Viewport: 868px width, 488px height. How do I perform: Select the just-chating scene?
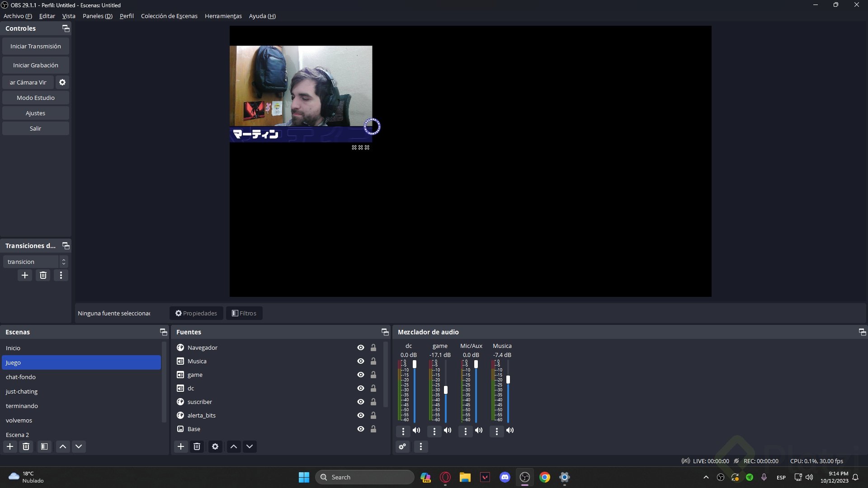click(x=22, y=391)
